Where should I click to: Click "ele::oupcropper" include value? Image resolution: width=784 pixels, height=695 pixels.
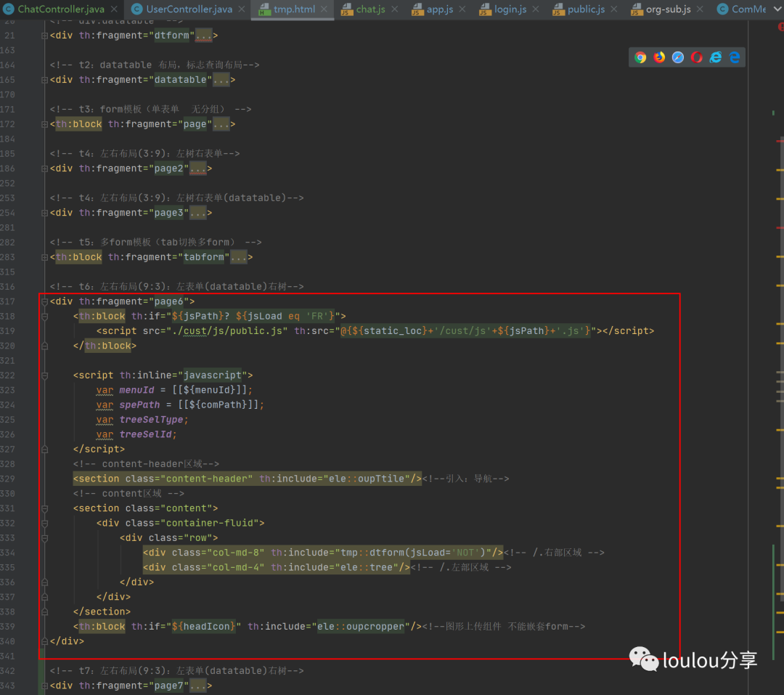click(x=360, y=627)
